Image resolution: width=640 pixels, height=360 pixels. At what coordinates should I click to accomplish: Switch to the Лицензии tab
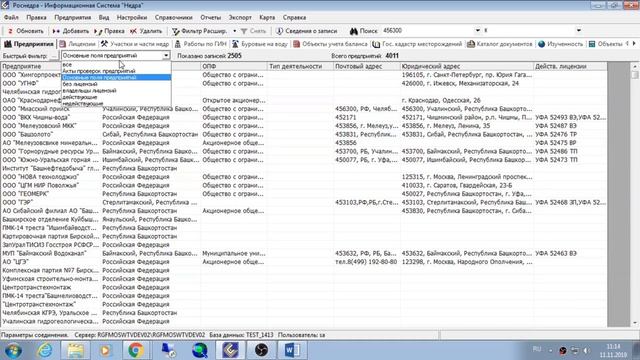77,44
